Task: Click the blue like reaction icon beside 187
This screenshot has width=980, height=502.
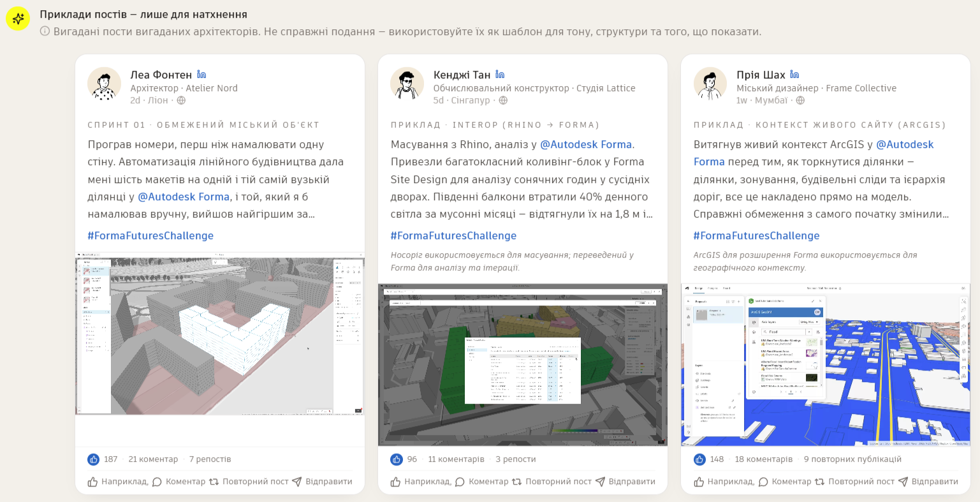Action: (94, 459)
